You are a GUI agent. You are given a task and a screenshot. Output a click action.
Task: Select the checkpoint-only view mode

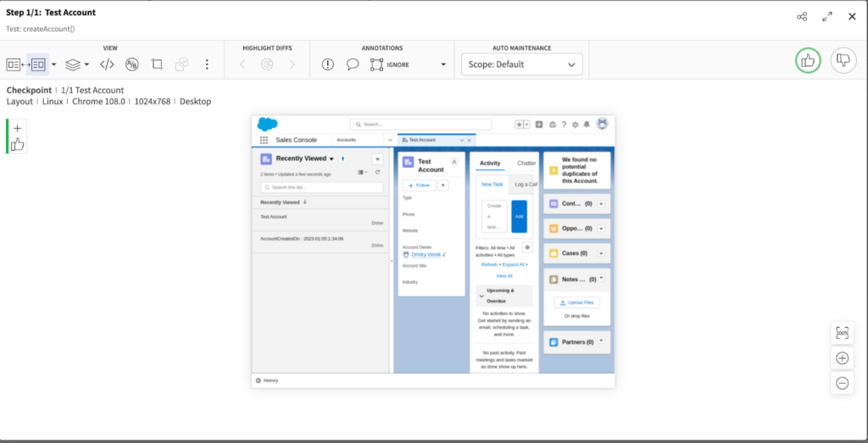pyautogui.click(x=38, y=64)
